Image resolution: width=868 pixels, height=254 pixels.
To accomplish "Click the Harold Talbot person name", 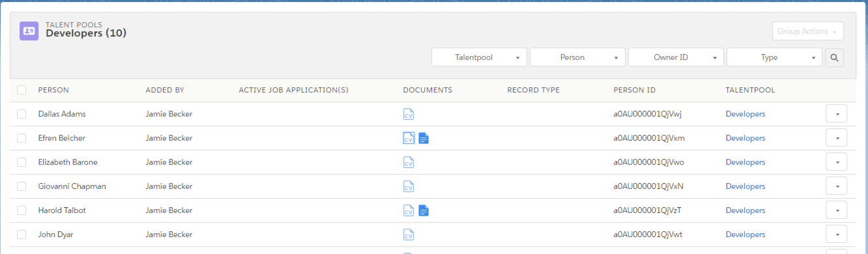I will 62,210.
